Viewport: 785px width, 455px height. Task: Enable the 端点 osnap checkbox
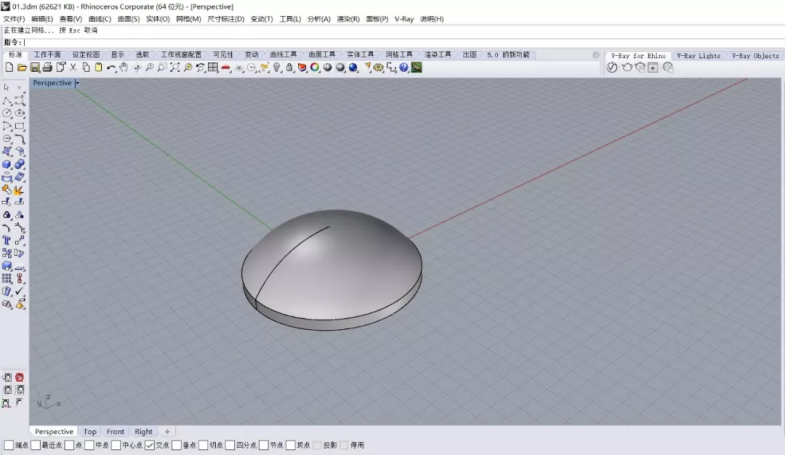tap(9, 445)
